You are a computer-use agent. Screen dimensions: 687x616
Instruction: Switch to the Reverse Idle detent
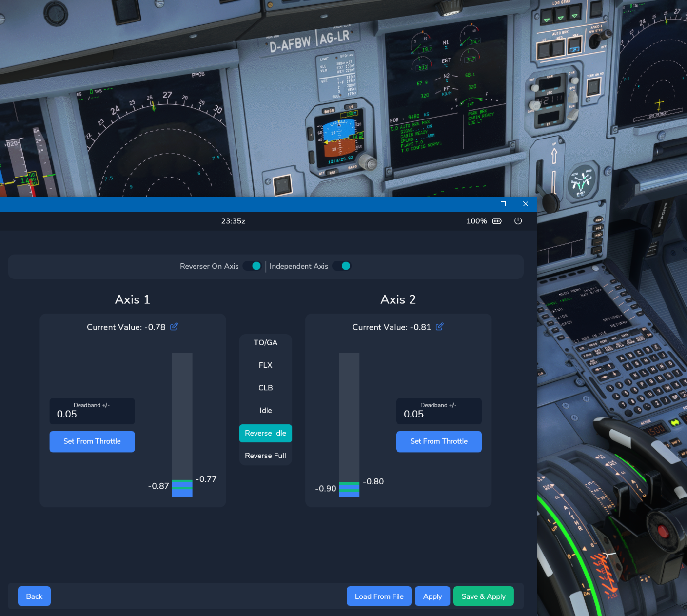click(265, 433)
